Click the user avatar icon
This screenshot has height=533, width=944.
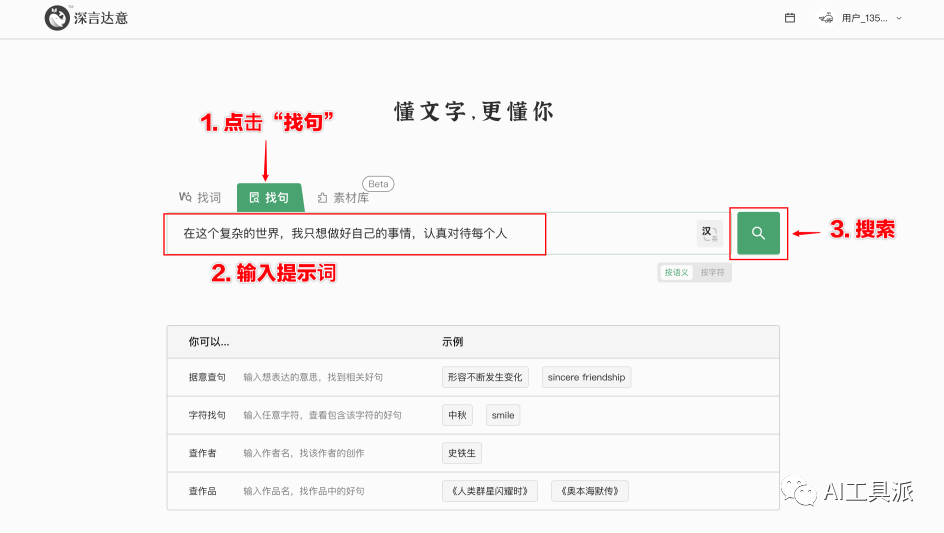826,18
